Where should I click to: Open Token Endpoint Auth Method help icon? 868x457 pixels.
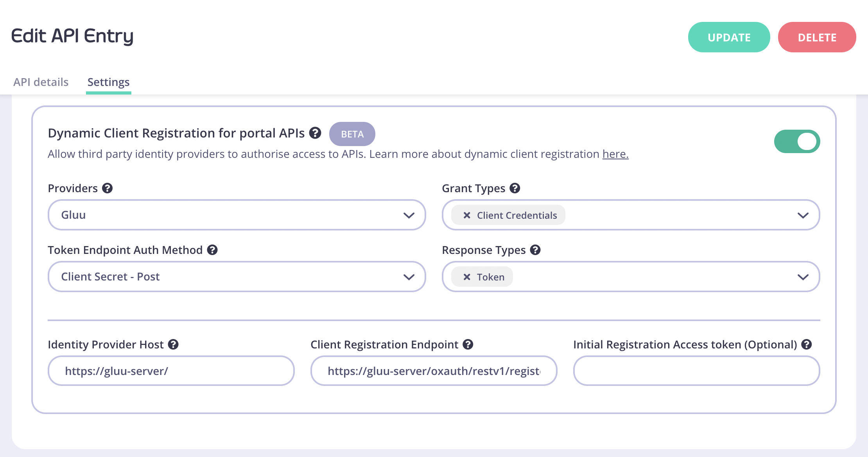212,250
